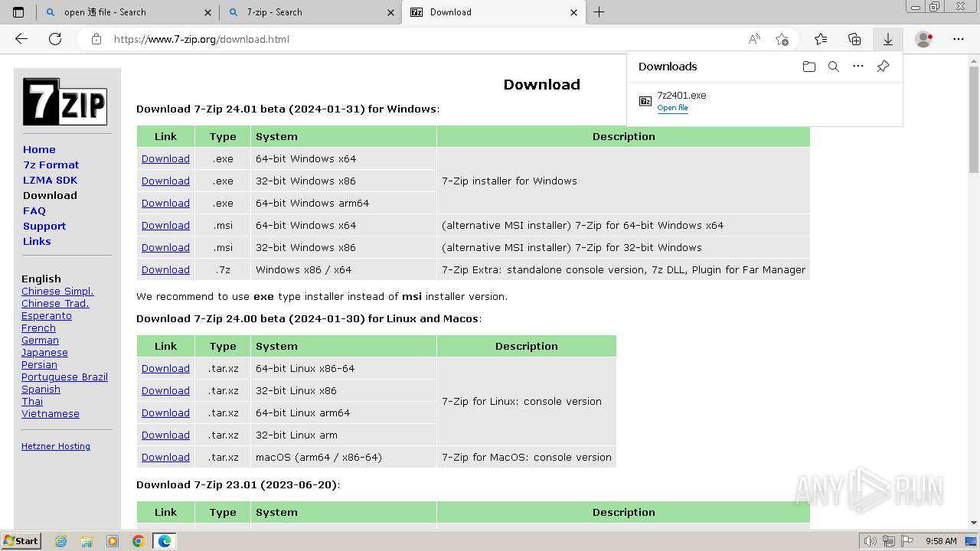Close the '7-zip - Search' tab
The height and width of the screenshot is (551, 980).
[391, 12]
